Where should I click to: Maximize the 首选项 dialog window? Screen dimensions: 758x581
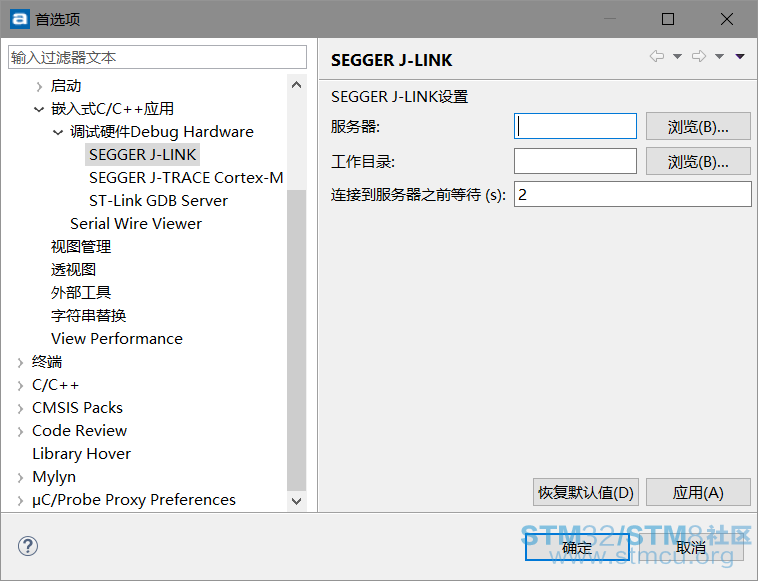[x=668, y=19]
